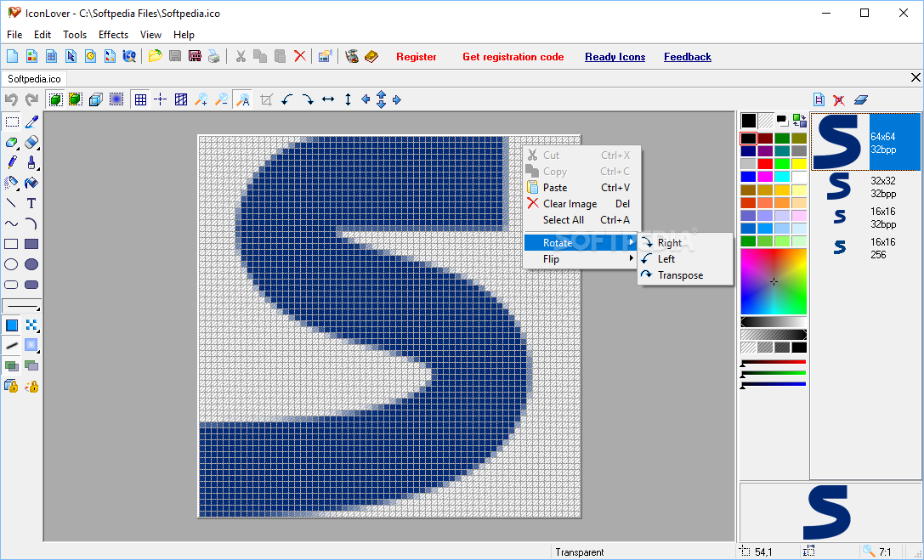Open the line width dropdown selector
This screenshot has width=924, height=560.
[x=22, y=306]
